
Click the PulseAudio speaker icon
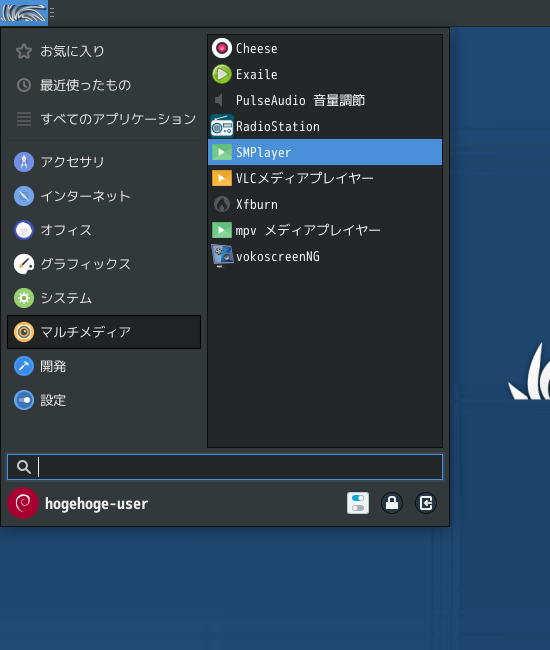click(219, 100)
